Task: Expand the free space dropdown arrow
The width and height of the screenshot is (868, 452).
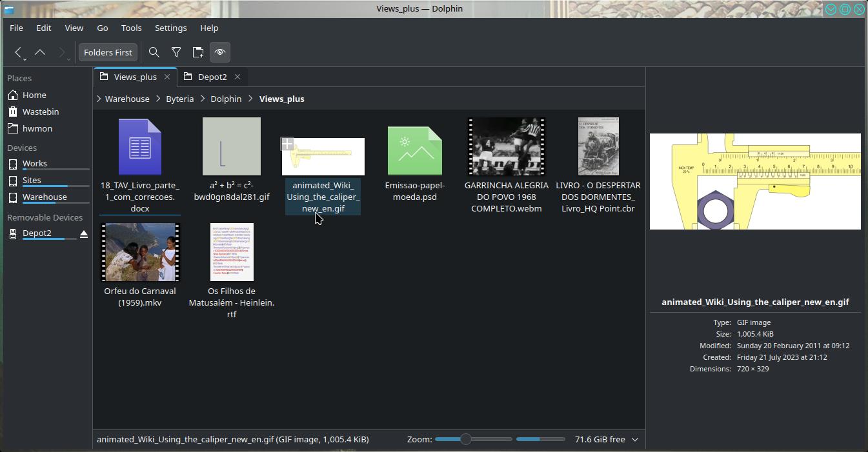Action: [635, 439]
